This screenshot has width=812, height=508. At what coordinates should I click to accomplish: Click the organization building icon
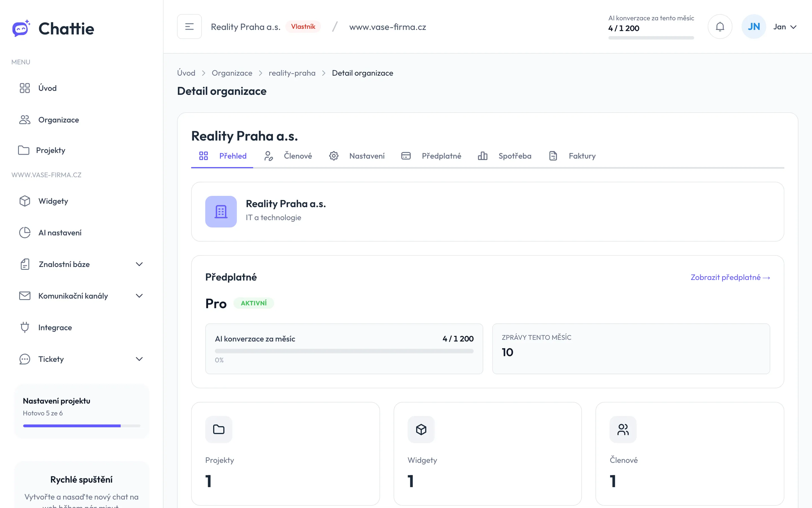click(x=221, y=212)
